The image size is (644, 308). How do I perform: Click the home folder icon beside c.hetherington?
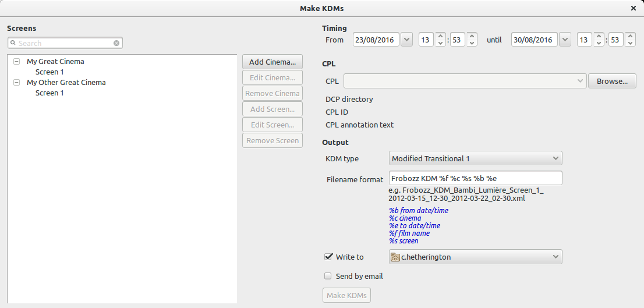[395, 257]
